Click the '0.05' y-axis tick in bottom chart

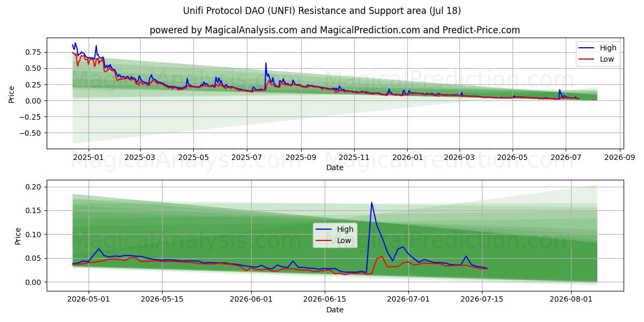(x=34, y=258)
